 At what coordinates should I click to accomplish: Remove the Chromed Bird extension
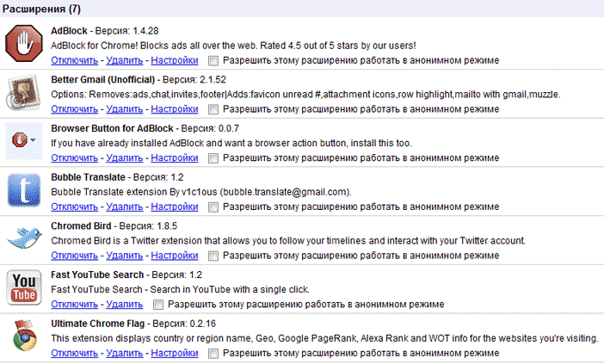point(125,256)
